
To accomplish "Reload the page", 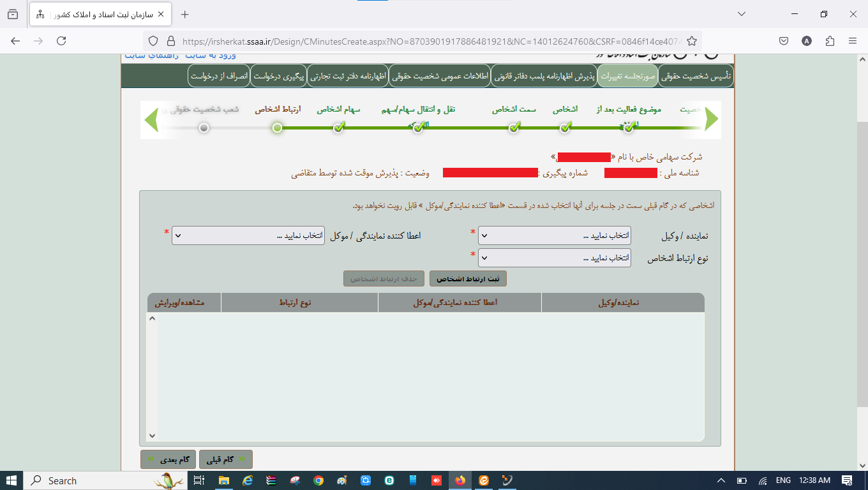I will (x=61, y=41).
